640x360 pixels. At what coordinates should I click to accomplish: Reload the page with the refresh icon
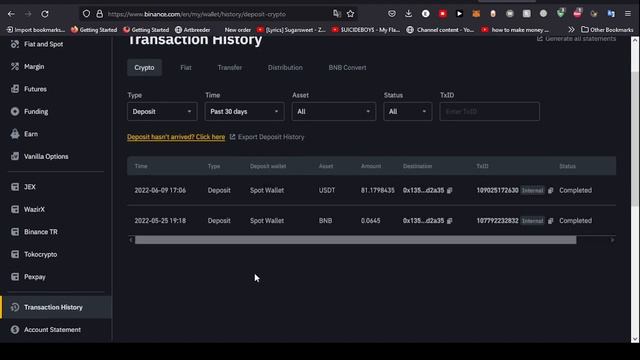[x=45, y=14]
